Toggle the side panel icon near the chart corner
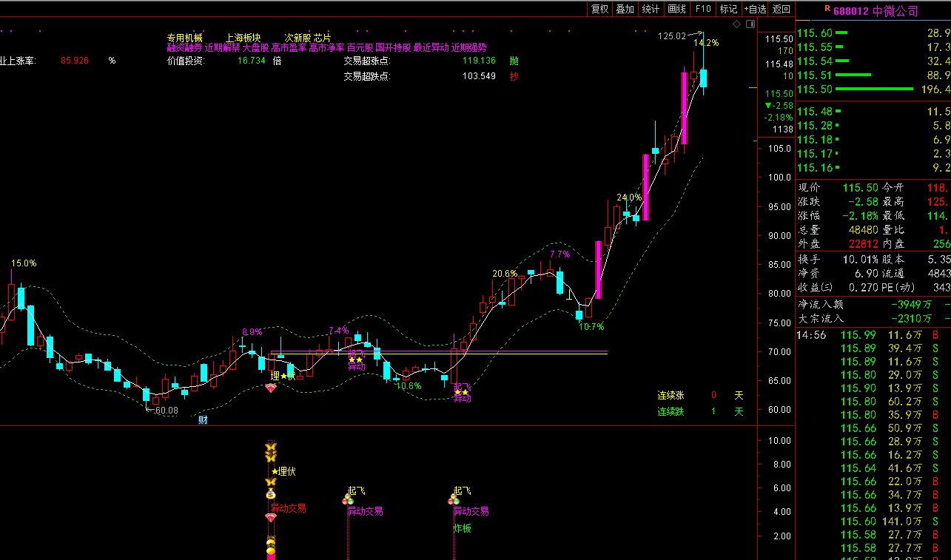The image size is (951, 560). coord(750,24)
